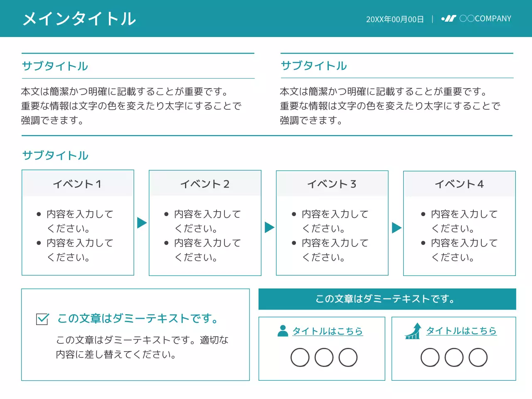The height and width of the screenshot is (399, 532).
Task: Select the イベント2 card title
Action: coord(204,184)
